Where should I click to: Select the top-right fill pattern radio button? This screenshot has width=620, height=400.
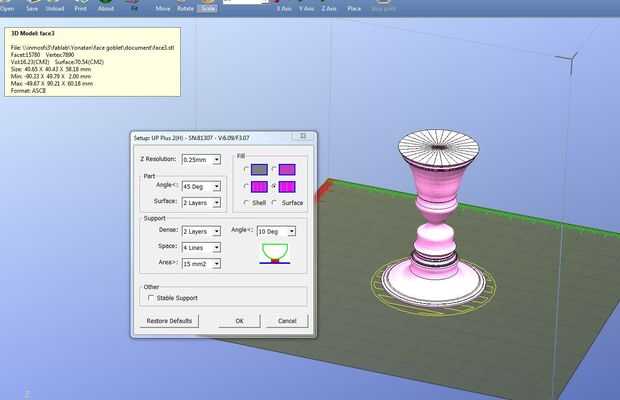[274, 170]
